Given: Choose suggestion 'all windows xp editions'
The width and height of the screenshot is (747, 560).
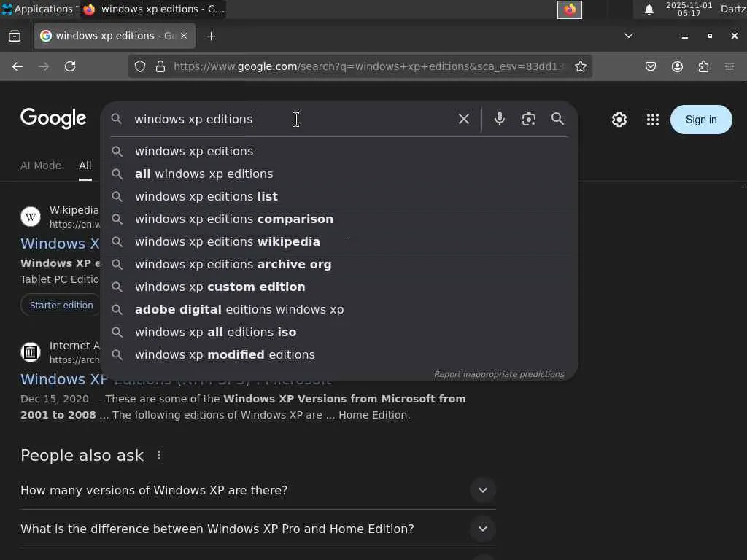Looking at the screenshot, I should pyautogui.click(x=339, y=174).
